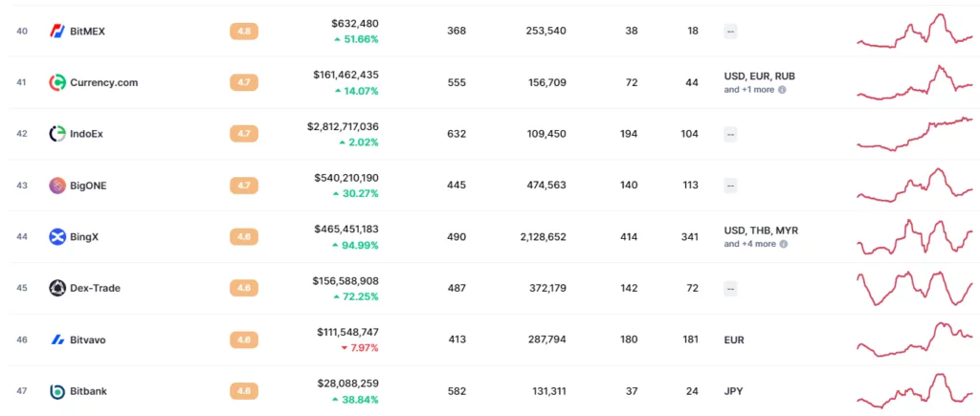Expand Currency.com's 'and +1 more' fiat list

pyautogui.click(x=748, y=90)
